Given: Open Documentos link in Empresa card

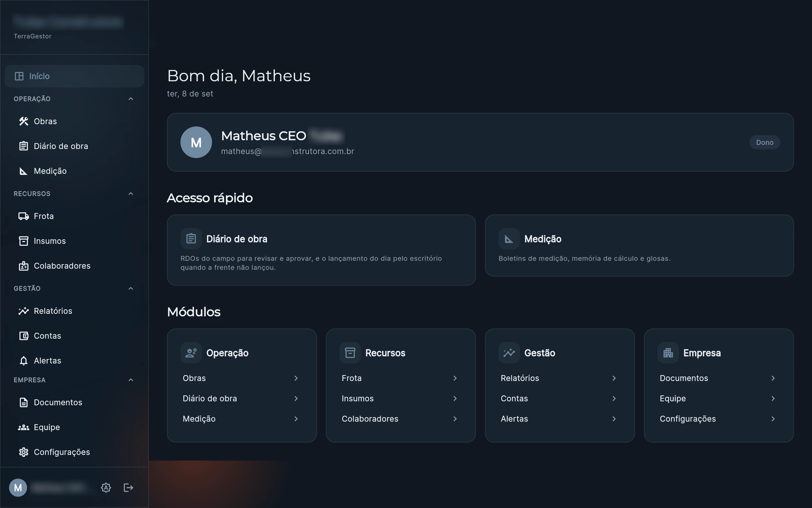Looking at the screenshot, I should pos(719,378).
